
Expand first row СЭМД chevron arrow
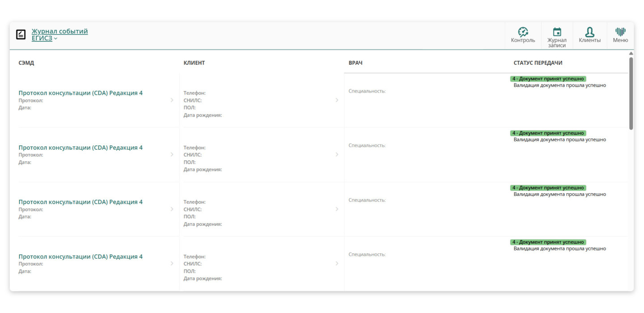click(x=172, y=100)
